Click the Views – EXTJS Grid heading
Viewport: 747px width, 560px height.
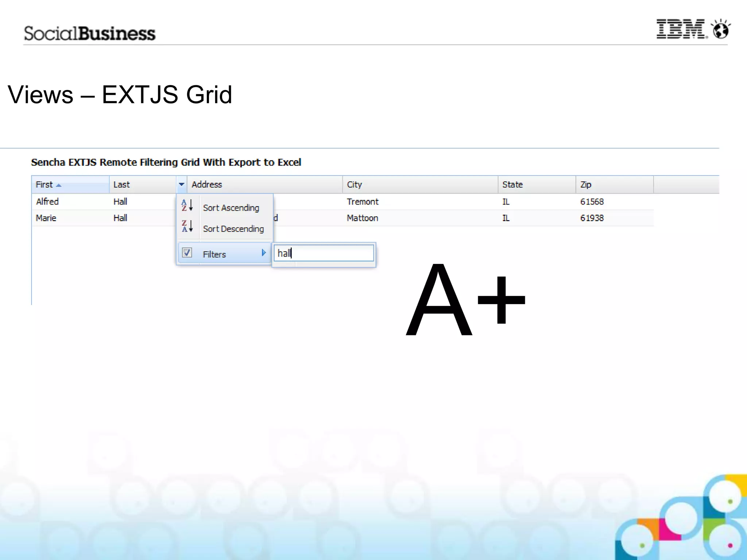click(120, 95)
